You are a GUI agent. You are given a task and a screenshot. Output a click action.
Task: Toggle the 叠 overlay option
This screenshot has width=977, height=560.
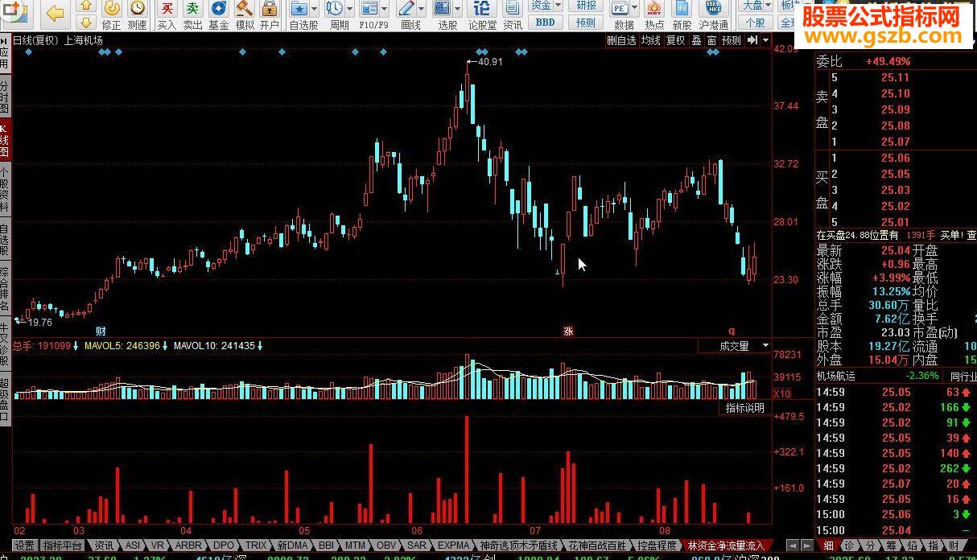click(696, 40)
